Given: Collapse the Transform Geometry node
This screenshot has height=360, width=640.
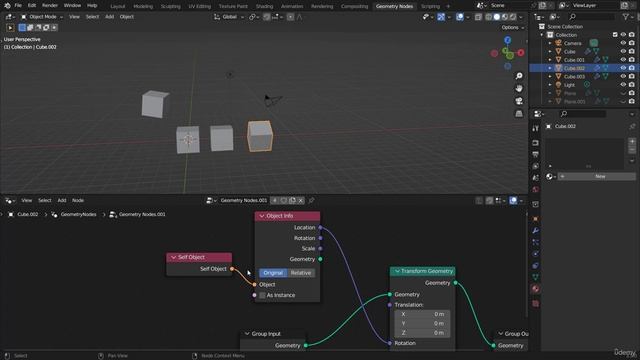Looking at the screenshot, I should pos(397,271).
